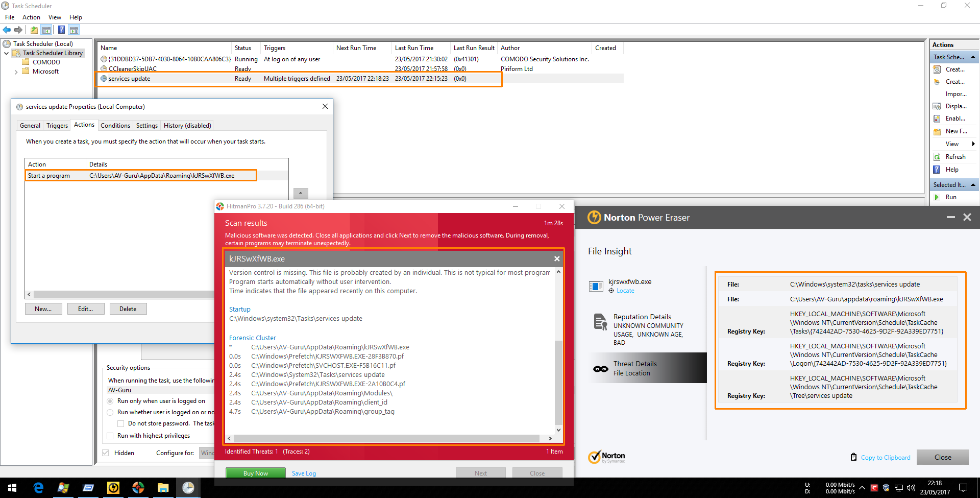Switch to the Conditions tab
Image resolution: width=980 pixels, height=498 pixels.
(x=115, y=126)
